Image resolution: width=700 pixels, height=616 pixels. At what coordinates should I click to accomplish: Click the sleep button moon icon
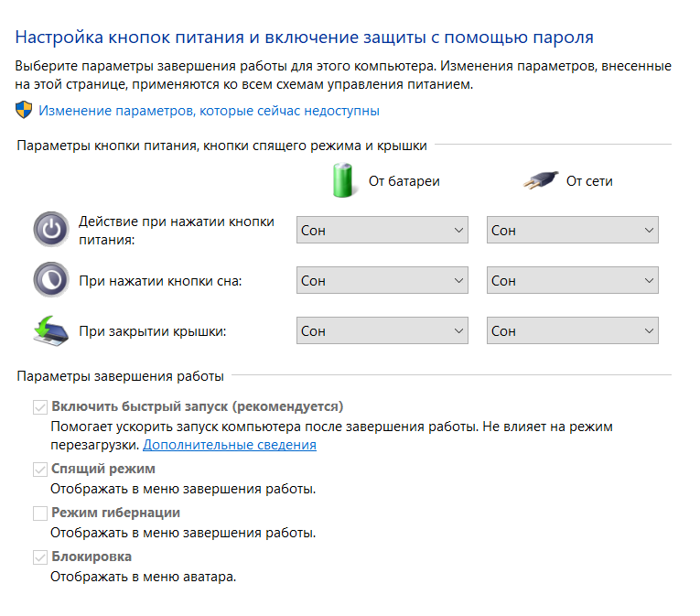tap(51, 280)
